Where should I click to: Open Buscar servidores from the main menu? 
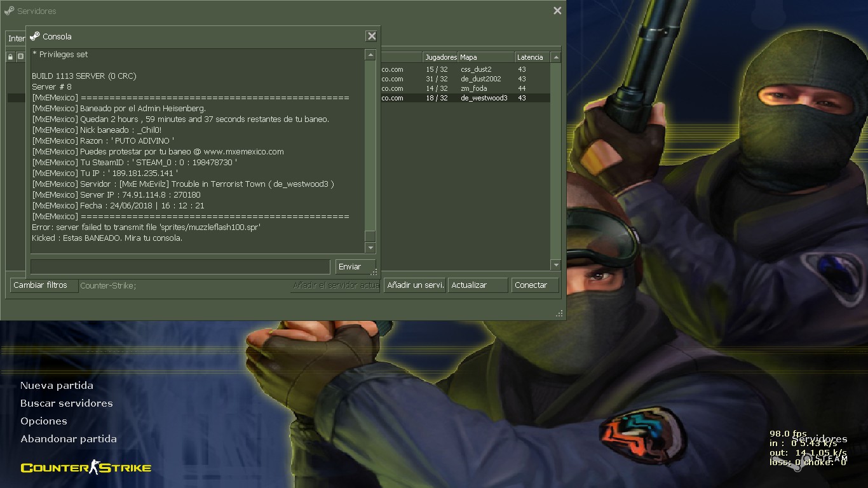pyautogui.click(x=67, y=403)
